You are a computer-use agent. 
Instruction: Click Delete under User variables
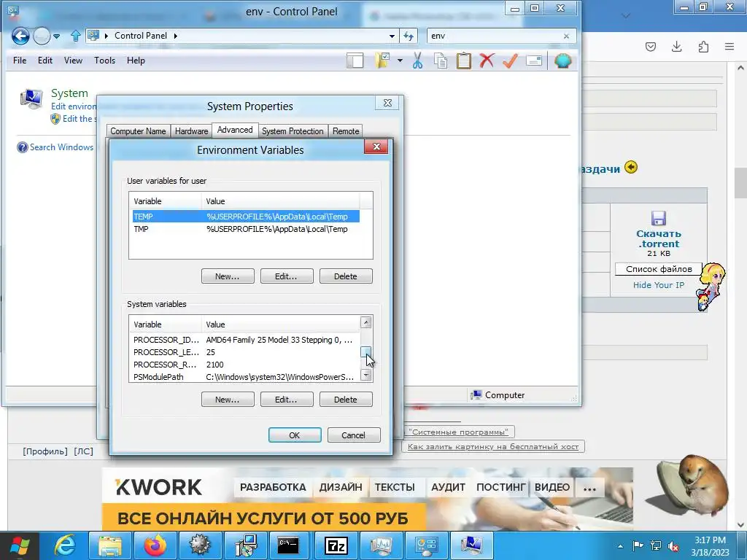point(346,276)
